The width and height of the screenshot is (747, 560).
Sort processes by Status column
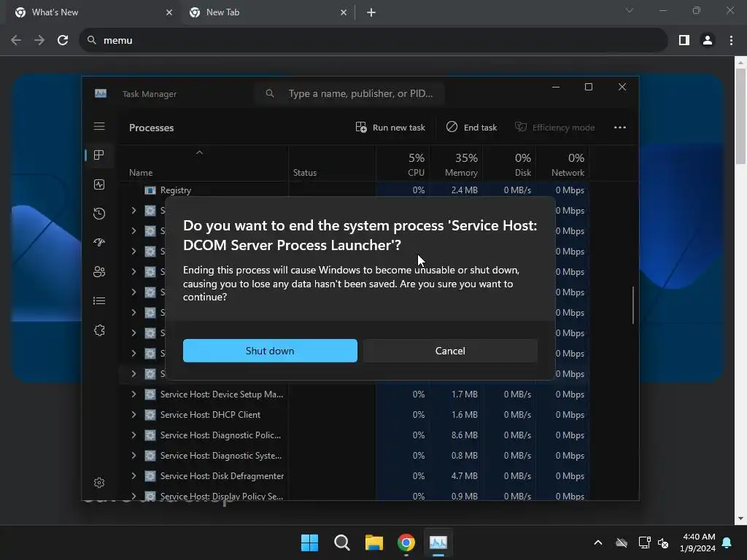point(332,164)
